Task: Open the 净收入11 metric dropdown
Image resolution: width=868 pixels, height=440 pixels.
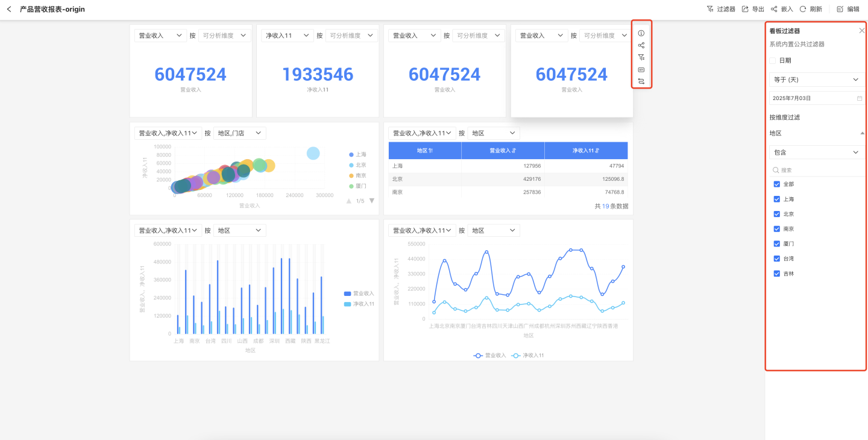Action: point(288,36)
